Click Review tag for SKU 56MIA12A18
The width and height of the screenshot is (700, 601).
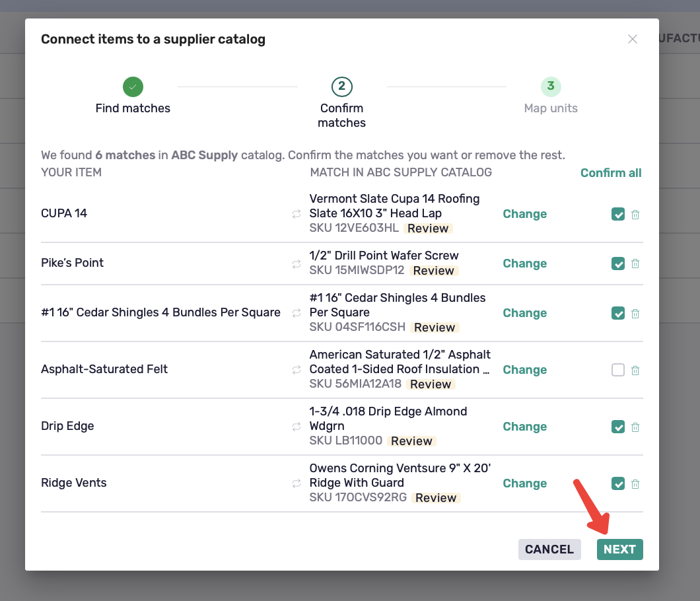tap(431, 384)
